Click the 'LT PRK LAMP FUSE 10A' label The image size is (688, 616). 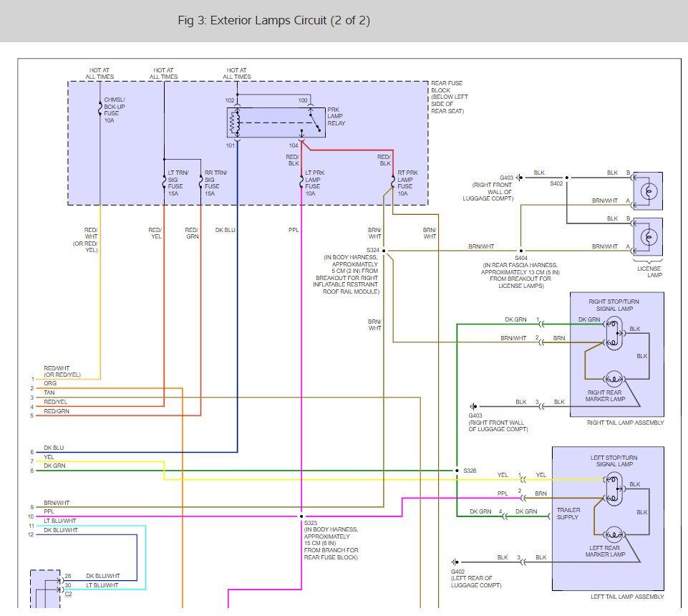(315, 183)
